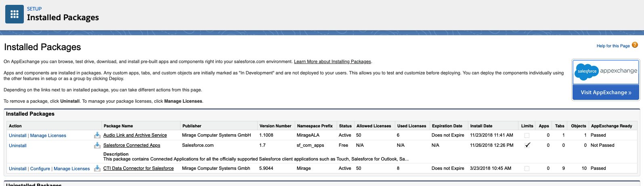This screenshot has width=644, height=186.
Task: Click publisher cell Salesforce.com
Action: click(x=198, y=145)
